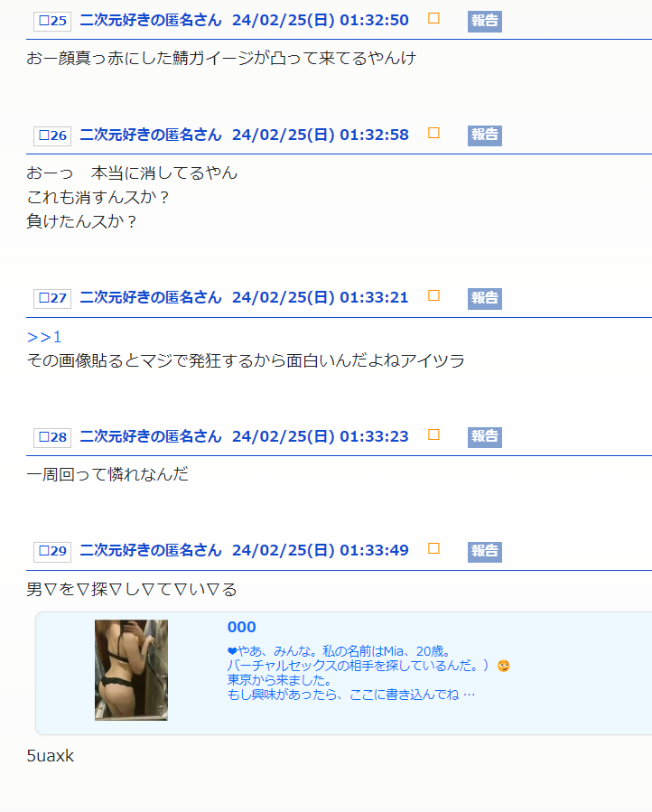Select the post 29 checkbox
Viewport: 652px width, 812px height.
tap(52, 552)
